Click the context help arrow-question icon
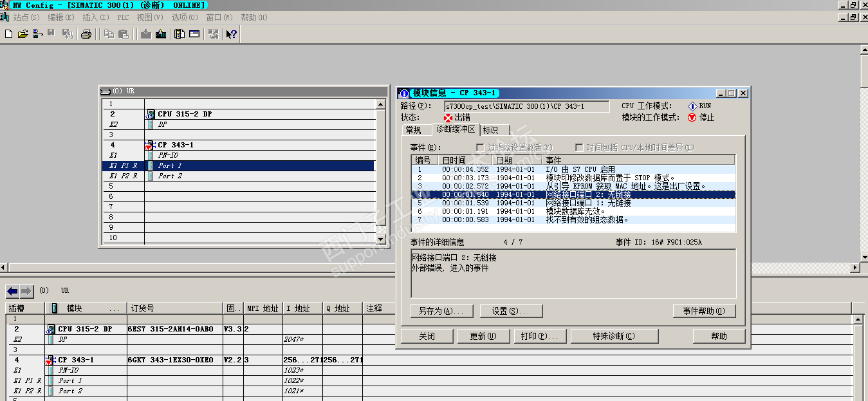The image size is (868, 401). point(231,34)
